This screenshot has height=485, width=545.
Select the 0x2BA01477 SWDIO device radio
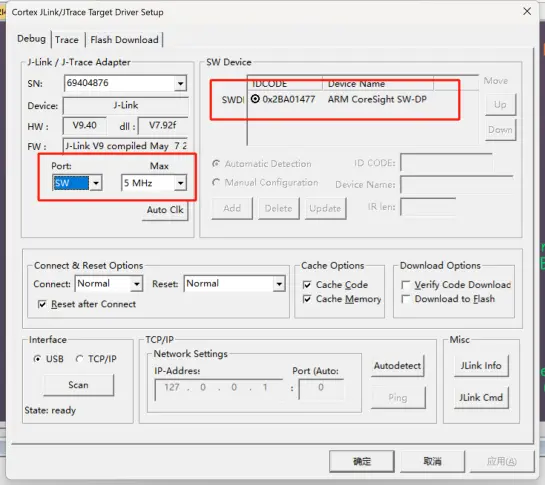point(255,99)
